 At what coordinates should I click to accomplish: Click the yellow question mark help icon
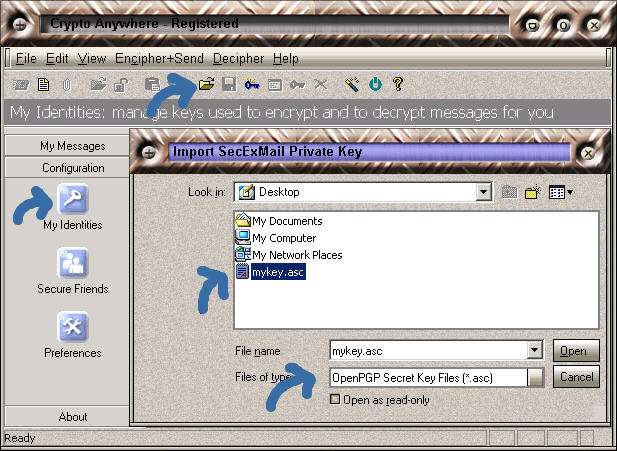[398, 85]
